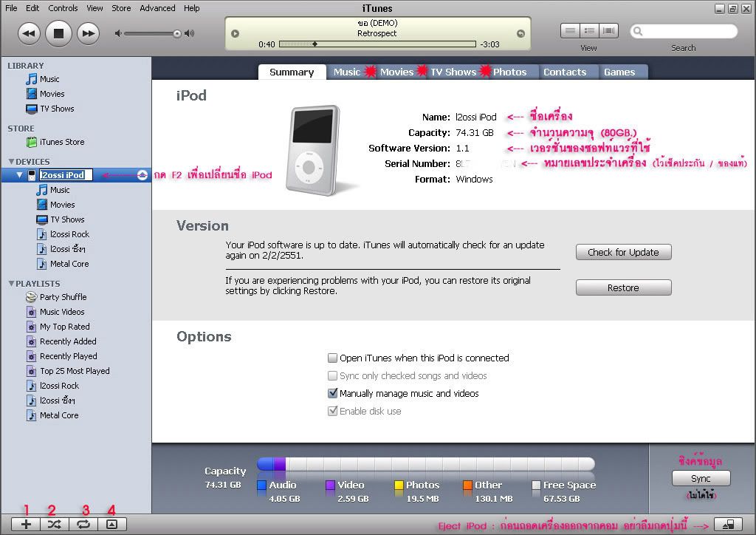
Task: Click the Restore button
Action: point(623,288)
